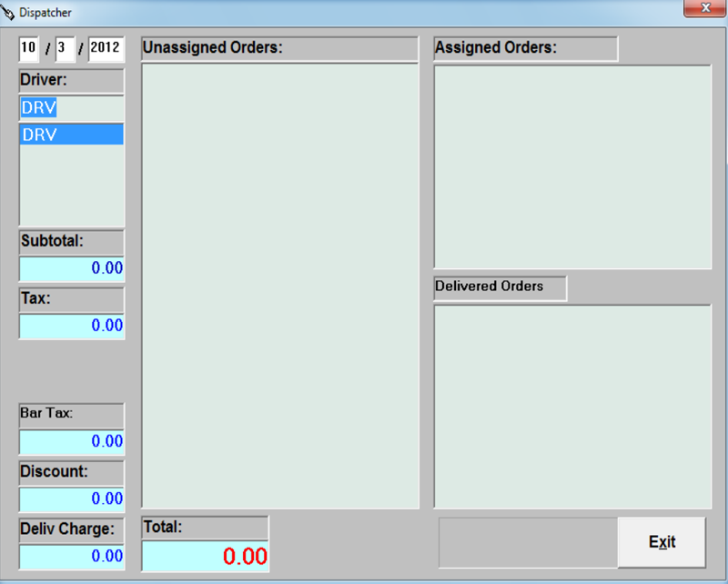Click the Tax label

click(72, 299)
